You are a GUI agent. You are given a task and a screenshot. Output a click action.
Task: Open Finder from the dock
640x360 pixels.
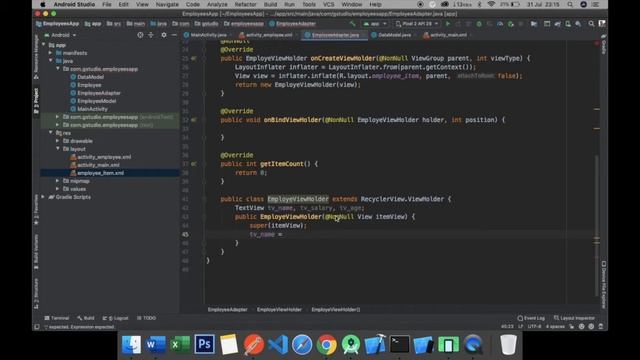point(131,344)
